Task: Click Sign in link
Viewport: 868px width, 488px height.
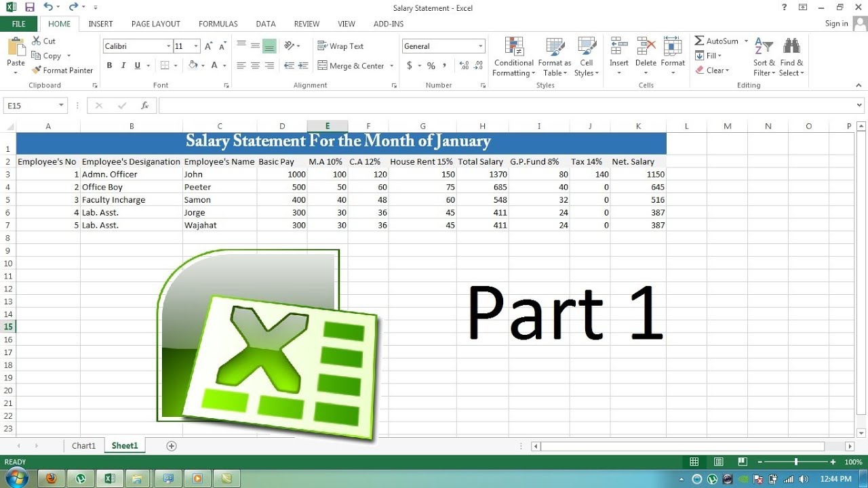Action: [836, 24]
